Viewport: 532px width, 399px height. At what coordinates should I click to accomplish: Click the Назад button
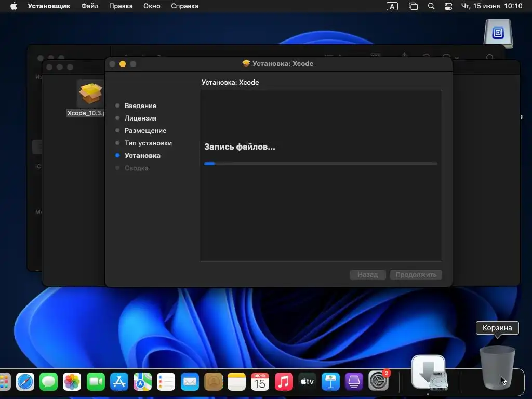point(367,274)
